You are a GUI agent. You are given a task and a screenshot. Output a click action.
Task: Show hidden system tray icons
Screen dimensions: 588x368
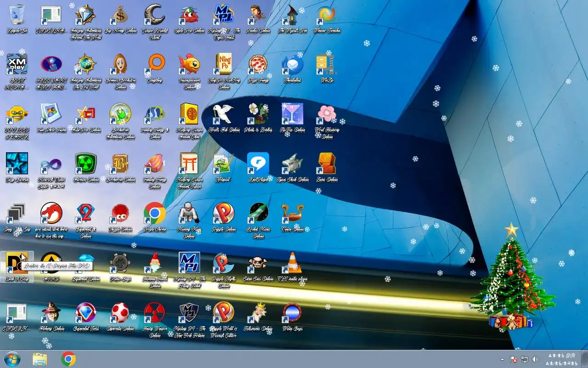(502, 359)
